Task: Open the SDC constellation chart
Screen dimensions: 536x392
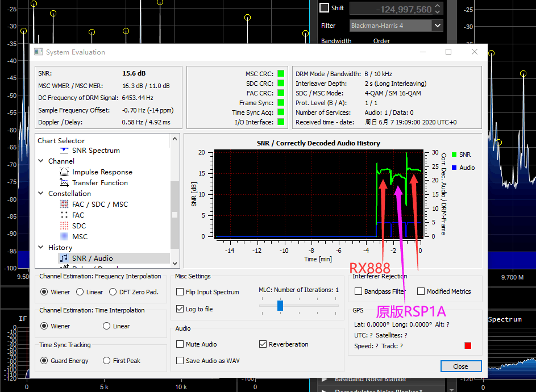Action: click(x=79, y=226)
